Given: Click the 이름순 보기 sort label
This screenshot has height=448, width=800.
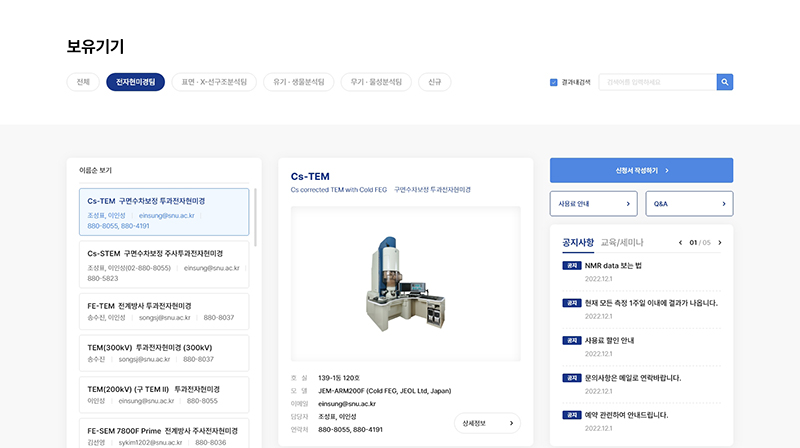Looking at the screenshot, I should coord(95,170).
